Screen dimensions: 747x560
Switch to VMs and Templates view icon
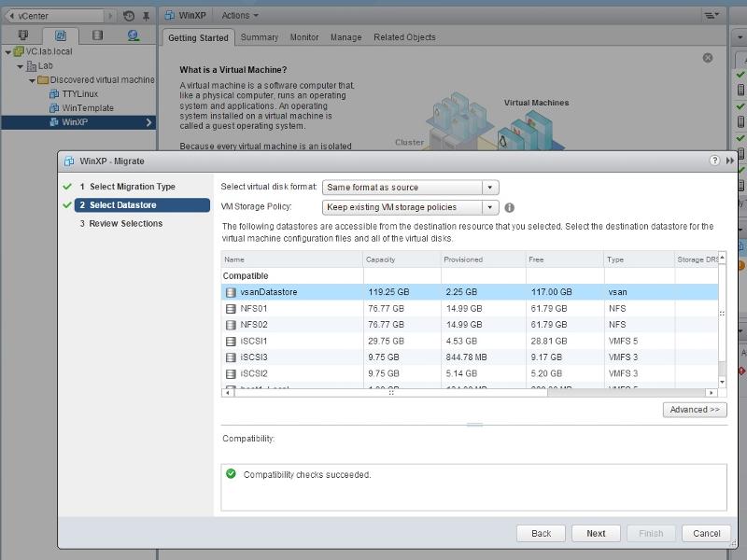click(61, 35)
